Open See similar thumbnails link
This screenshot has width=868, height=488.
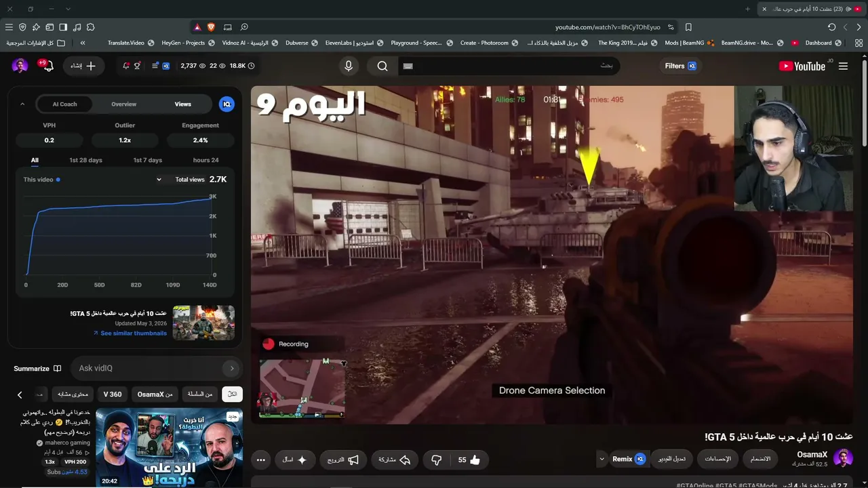pos(130,333)
